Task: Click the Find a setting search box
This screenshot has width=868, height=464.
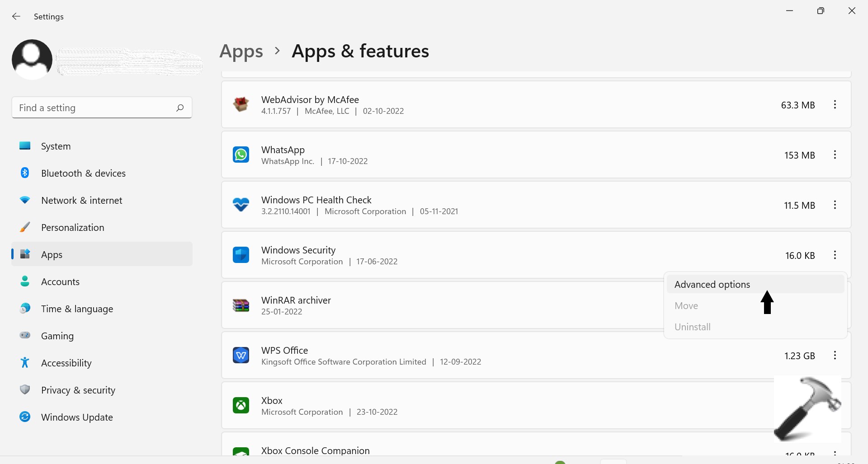Action: [x=95, y=108]
